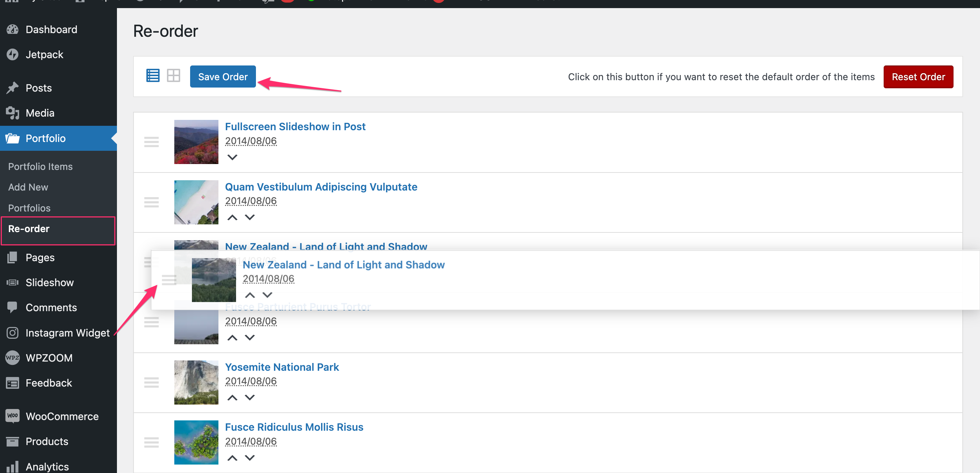The height and width of the screenshot is (473, 980).
Task: Open Fullscreen Slideshow in Post link
Action: 295,126
